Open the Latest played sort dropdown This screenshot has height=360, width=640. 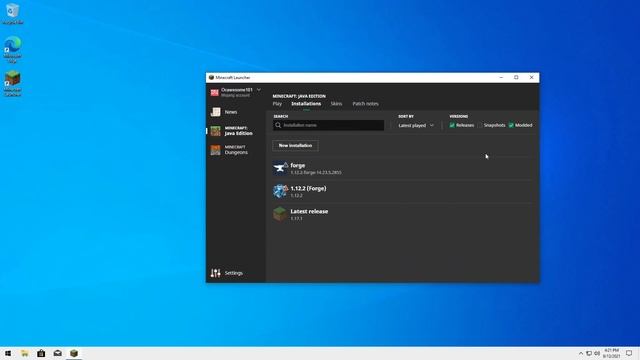(416, 125)
